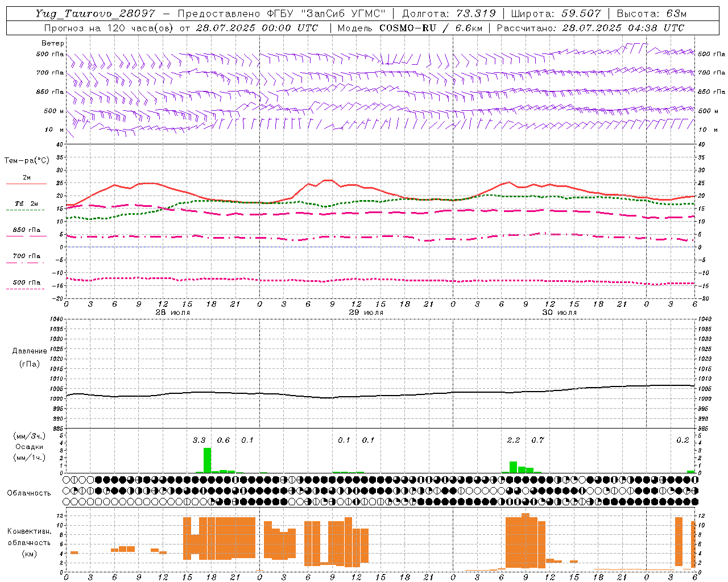Click the '30 июля' date label
Viewport: 728px width, 582px height.
point(559,313)
